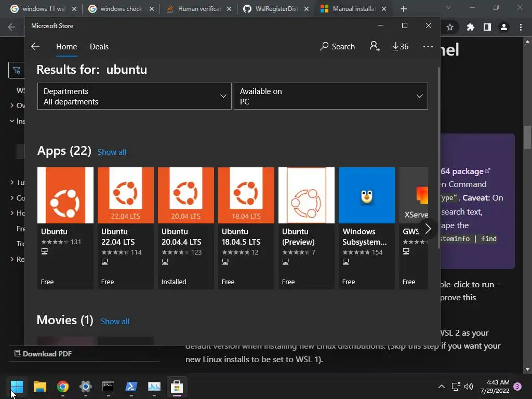Switch to the Home tab
This screenshot has height=399, width=532.
click(x=66, y=46)
